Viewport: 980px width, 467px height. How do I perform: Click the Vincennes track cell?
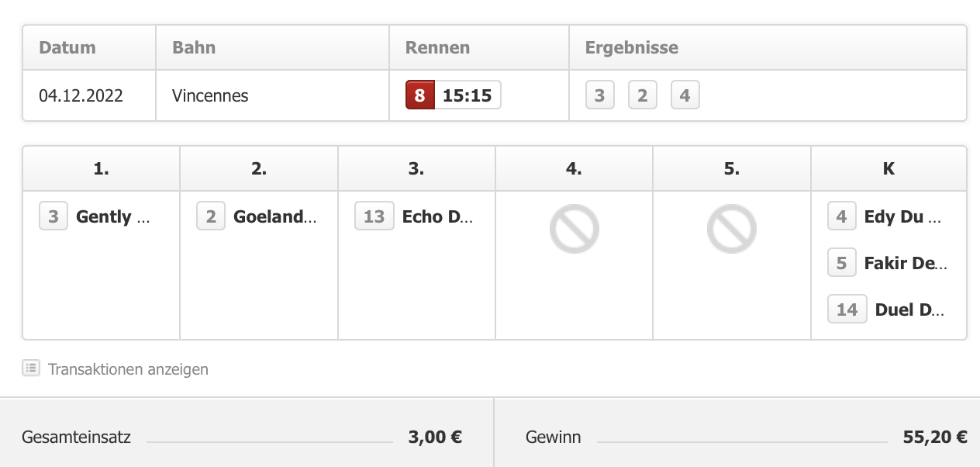[272, 95]
